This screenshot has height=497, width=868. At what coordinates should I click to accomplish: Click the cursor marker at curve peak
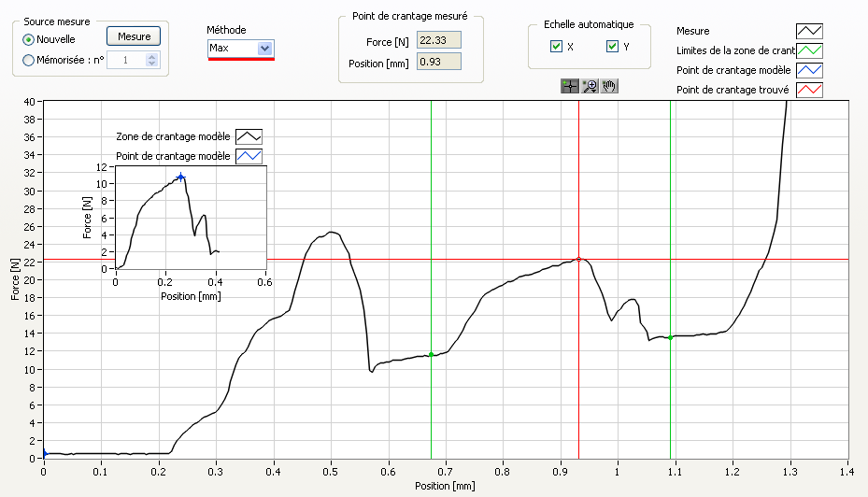(x=578, y=259)
